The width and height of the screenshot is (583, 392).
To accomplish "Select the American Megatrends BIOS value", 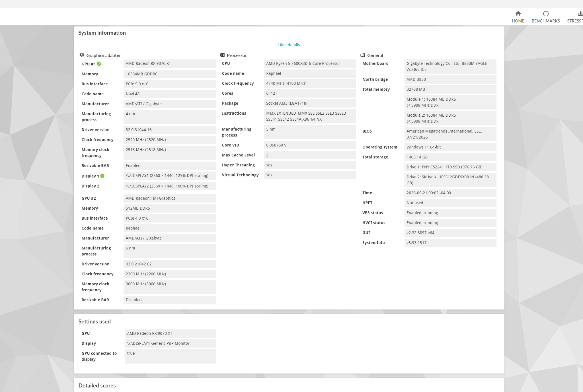I will click(x=450, y=134).
